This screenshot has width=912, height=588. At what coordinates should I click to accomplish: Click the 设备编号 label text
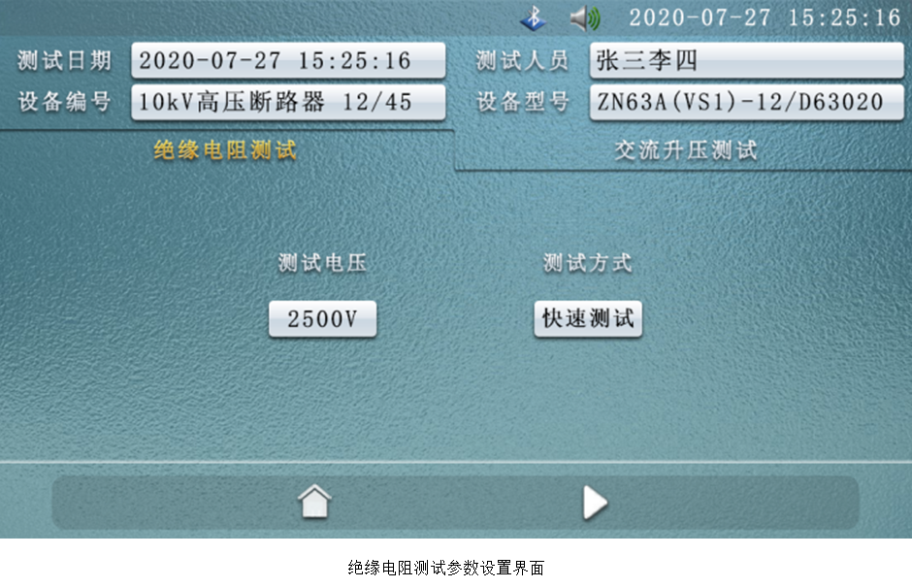65,102
